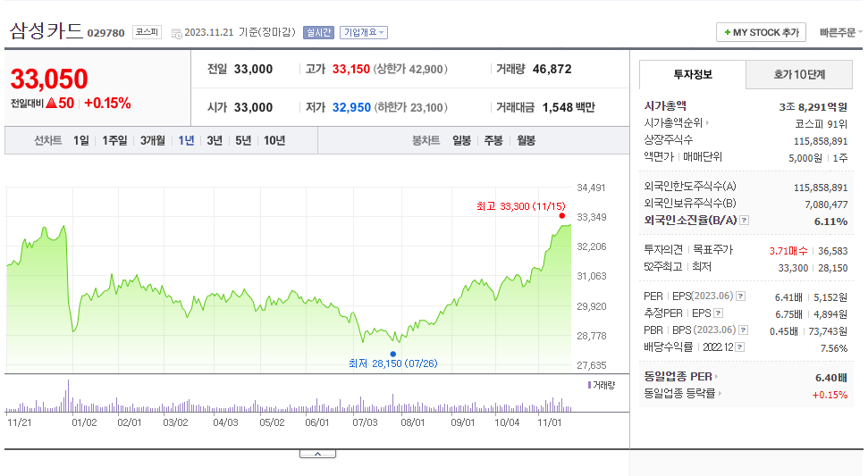
Task: Click the red 최고 33,300 marker dot
Action: pyautogui.click(x=562, y=215)
